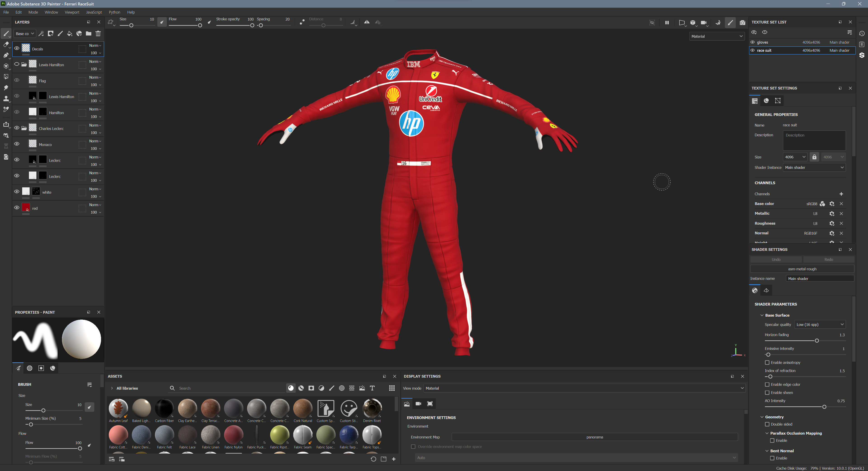
Task: Hide the Decals layer
Action: [17, 48]
